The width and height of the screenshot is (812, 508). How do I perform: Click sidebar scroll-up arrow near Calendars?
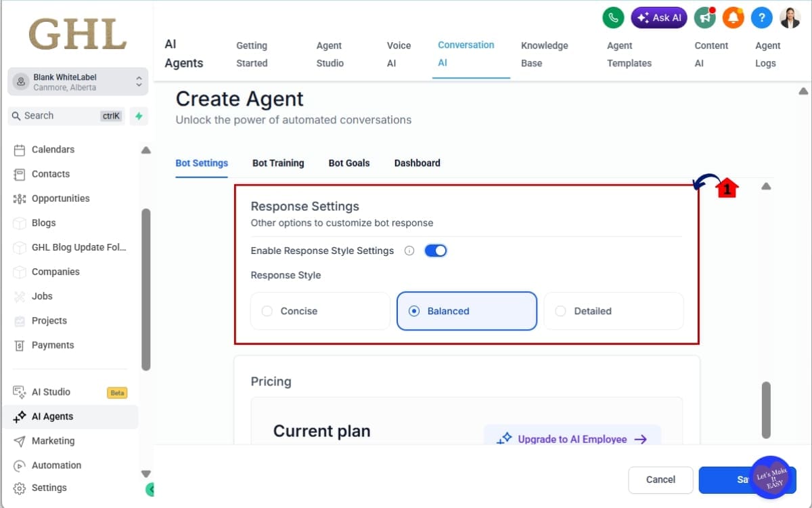coord(145,150)
